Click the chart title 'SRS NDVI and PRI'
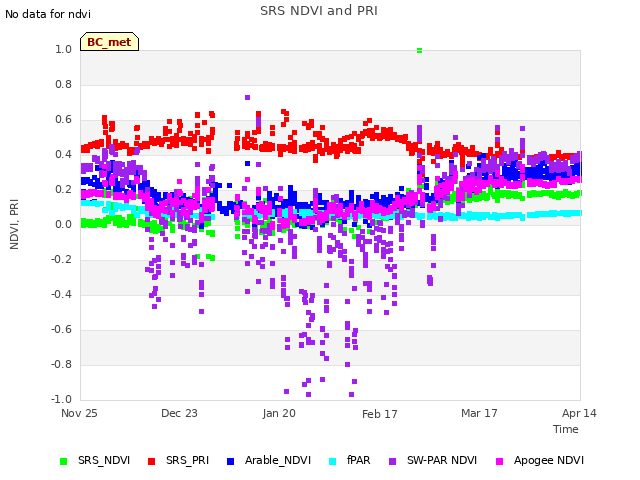The height and width of the screenshot is (480, 640). tap(319, 11)
